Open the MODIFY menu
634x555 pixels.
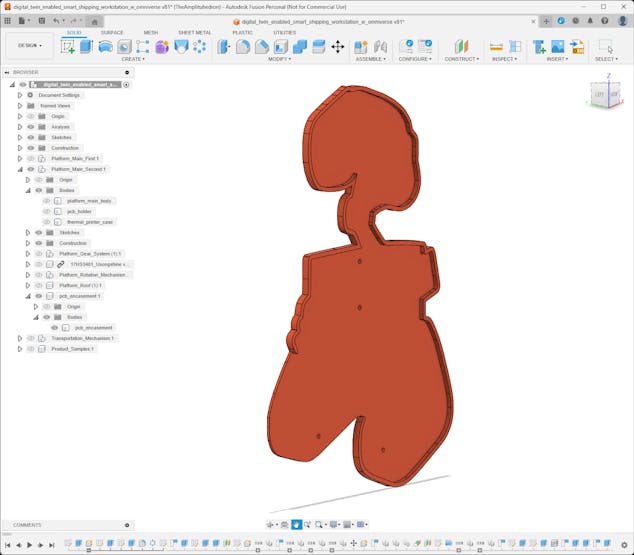pos(280,59)
